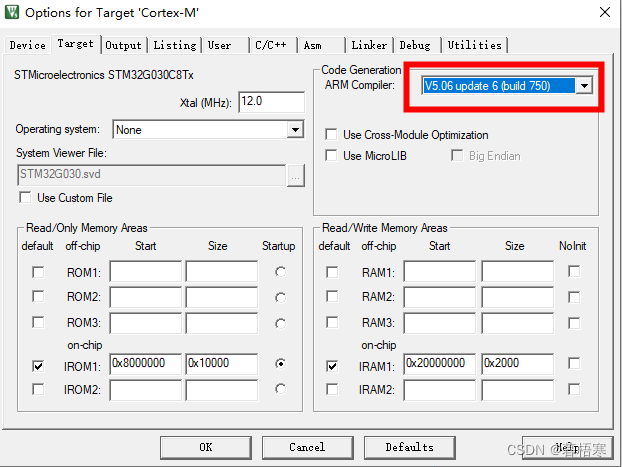The width and height of the screenshot is (622, 467).
Task: Click the STMicroelectronics STM32G030C8Tx device label
Action: point(104,75)
